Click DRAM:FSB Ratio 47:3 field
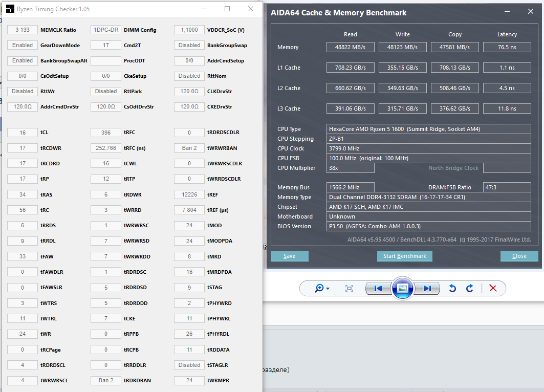 tap(507, 187)
